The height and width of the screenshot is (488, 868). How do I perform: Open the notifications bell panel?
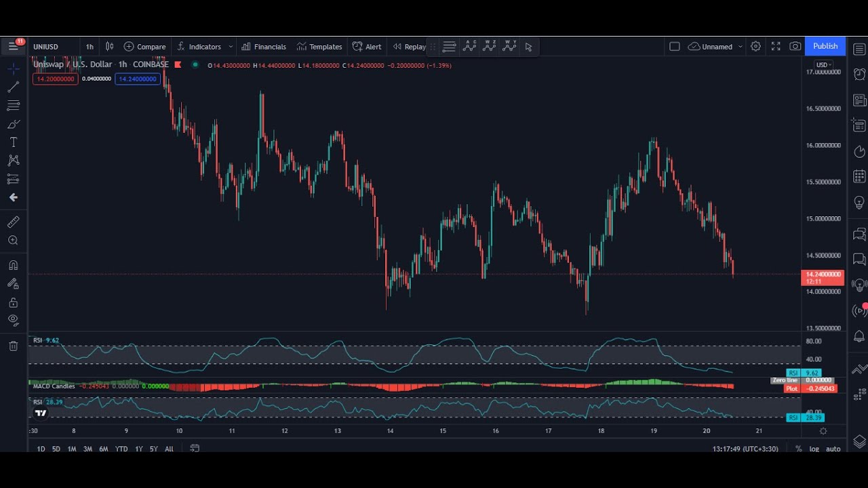(859, 336)
